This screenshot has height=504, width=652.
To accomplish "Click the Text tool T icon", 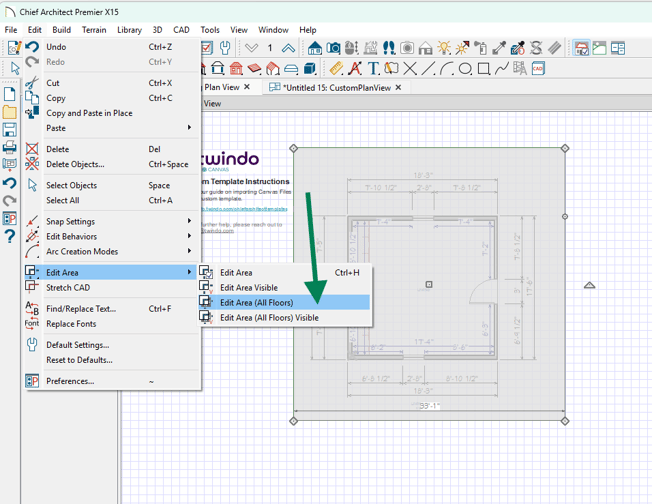I will [373, 68].
